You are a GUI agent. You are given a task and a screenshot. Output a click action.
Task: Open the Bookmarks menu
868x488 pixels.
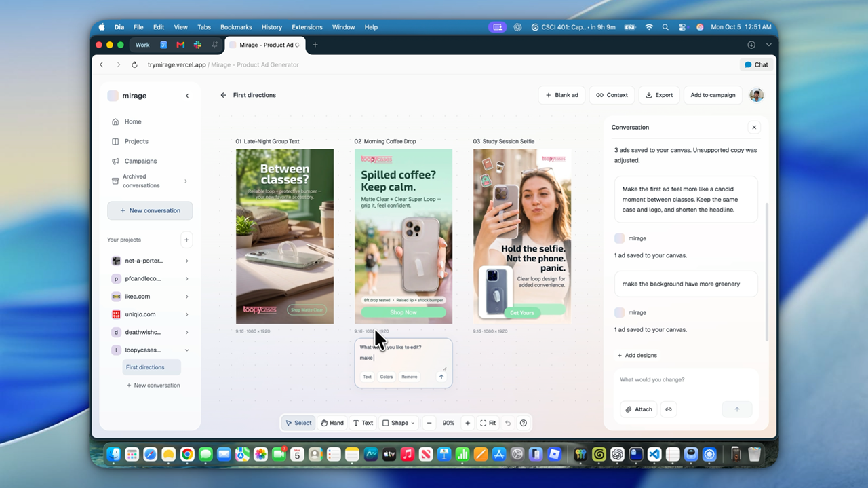click(x=236, y=27)
